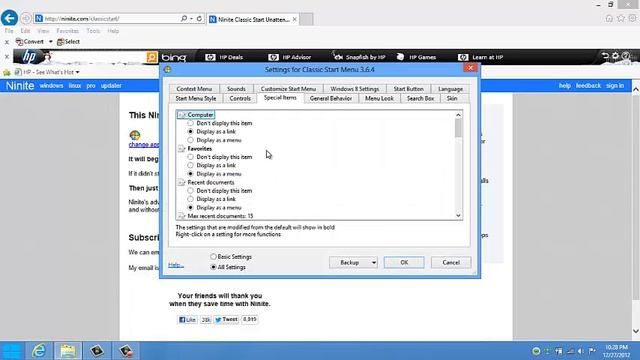640x360 pixels.
Task: Click OK in the settings dialog
Action: point(404,262)
